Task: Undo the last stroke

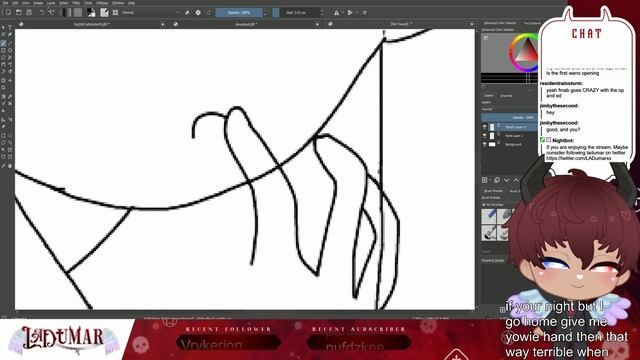Action: pyautogui.click(x=42, y=13)
